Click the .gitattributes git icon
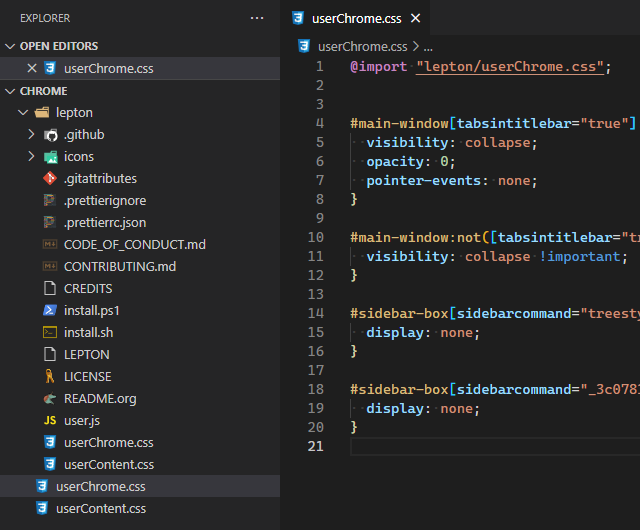The image size is (640, 530). (x=50, y=178)
